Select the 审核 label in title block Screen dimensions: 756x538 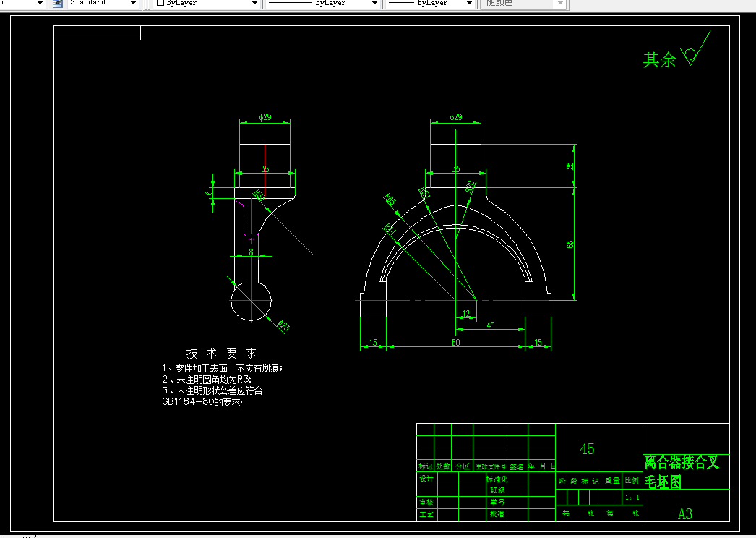tap(426, 503)
